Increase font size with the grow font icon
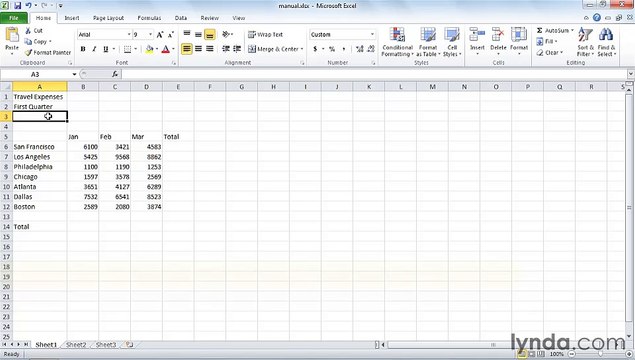The width and height of the screenshot is (635, 360). (x=160, y=35)
